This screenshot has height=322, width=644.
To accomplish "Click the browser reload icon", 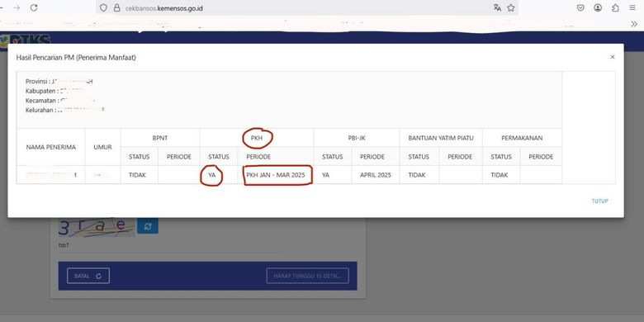I will pos(34,7).
